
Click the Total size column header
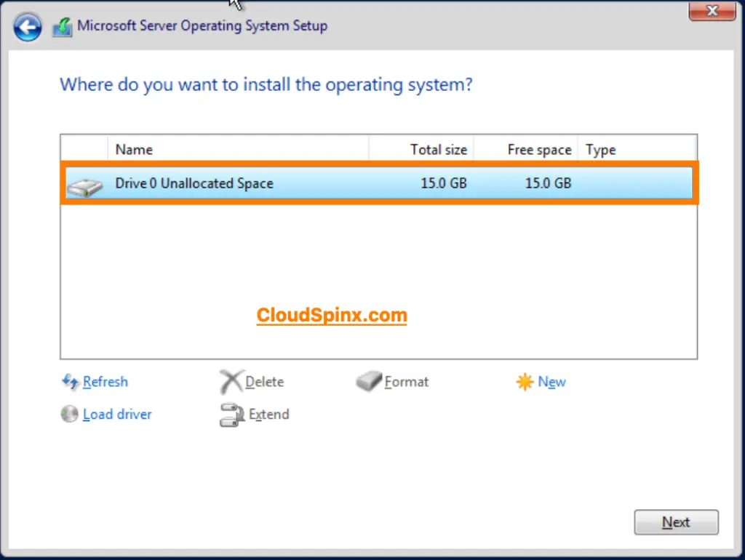438,149
